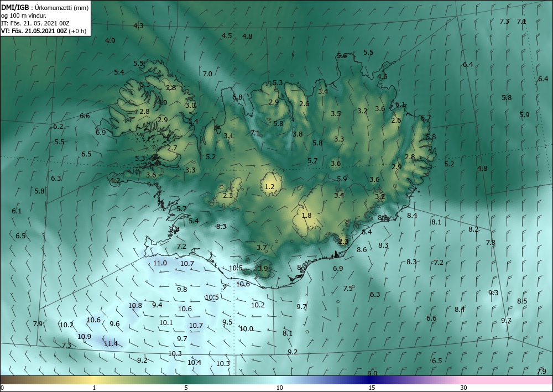Click the 10.8 value over the ocean
The height and width of the screenshot is (392, 553).
coord(135,306)
